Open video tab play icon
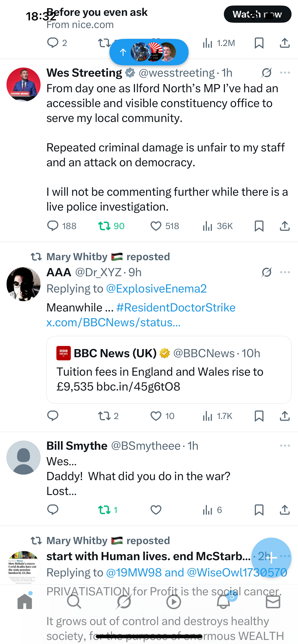298x644 pixels. (x=173, y=602)
